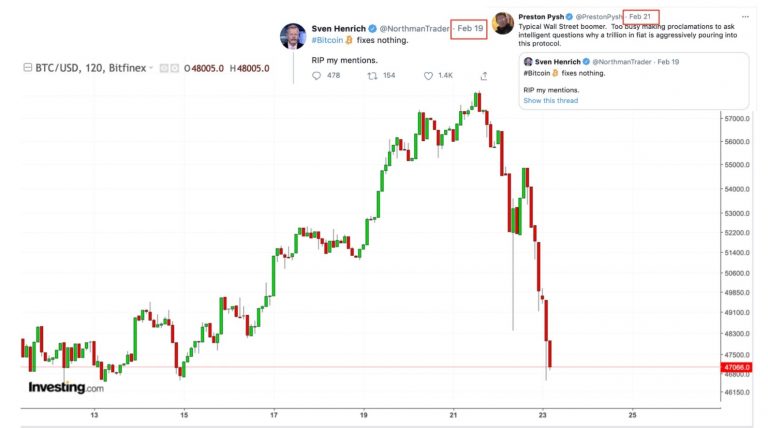This screenshot has height=428, width=768.
Task: Open Preston Pysh's profile avatar
Action: coord(503,23)
